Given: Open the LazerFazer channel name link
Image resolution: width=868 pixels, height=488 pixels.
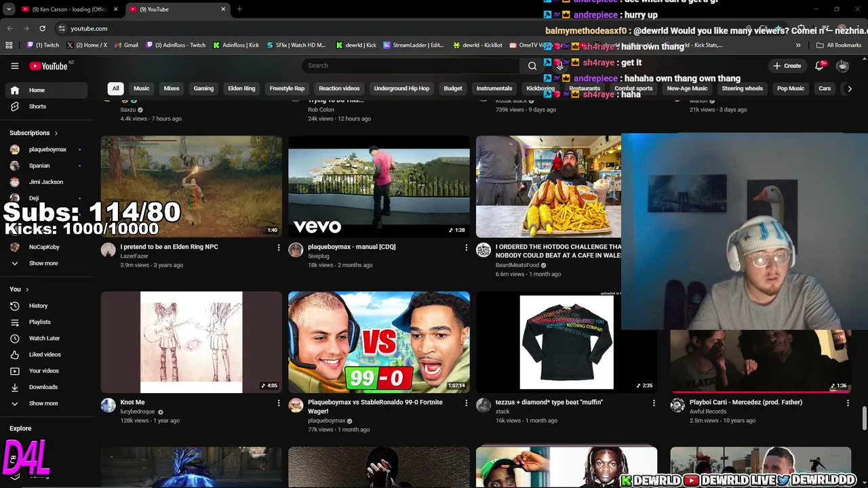Looking at the screenshot, I should (134, 256).
